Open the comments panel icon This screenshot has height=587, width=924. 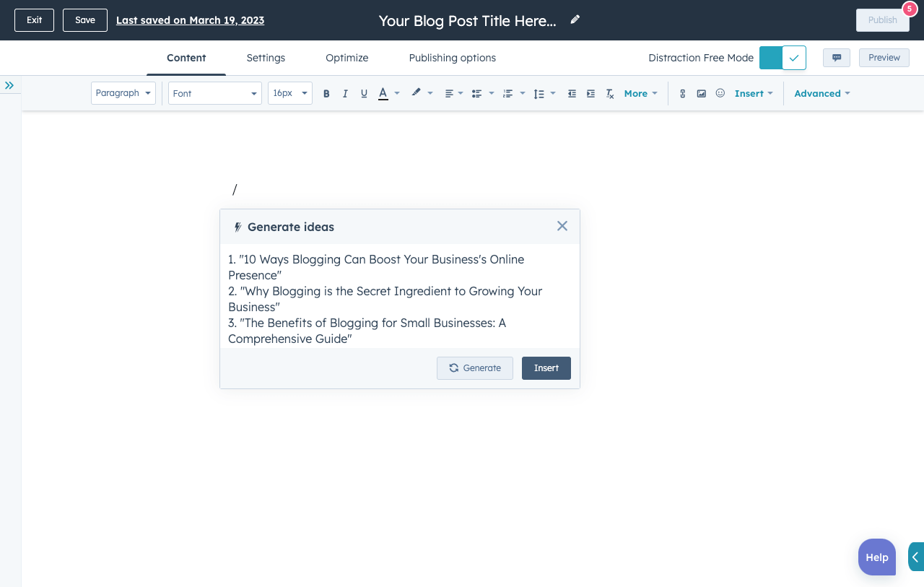[836, 57]
